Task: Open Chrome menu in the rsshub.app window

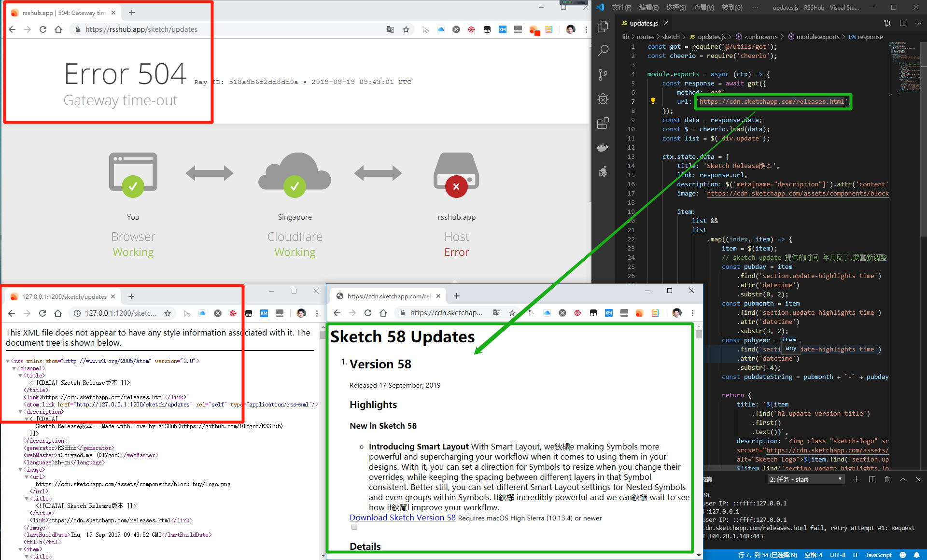Action: pos(586,29)
